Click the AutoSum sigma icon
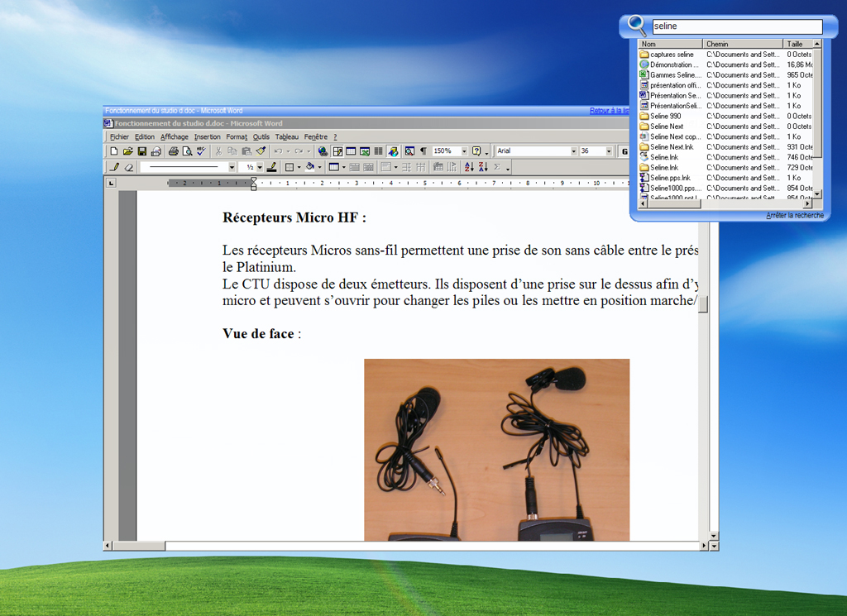The image size is (847, 616). click(x=497, y=167)
